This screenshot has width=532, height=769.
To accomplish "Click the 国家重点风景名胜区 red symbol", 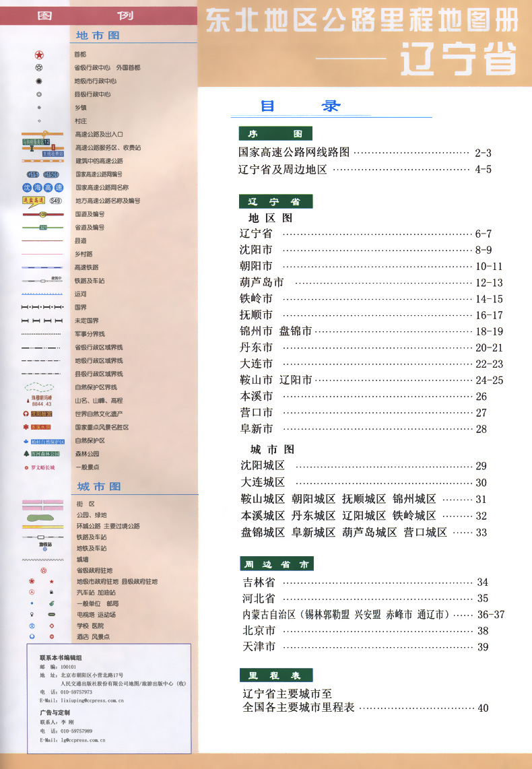I will click(38, 427).
